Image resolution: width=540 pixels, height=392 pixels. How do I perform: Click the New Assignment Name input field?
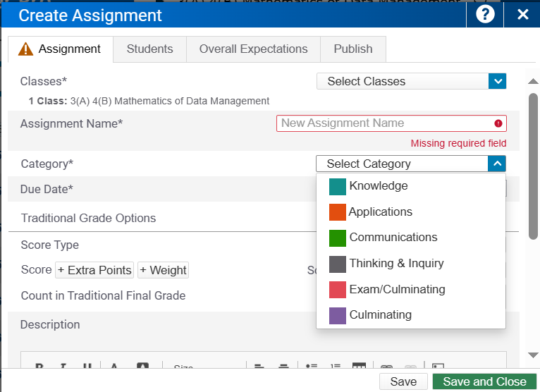click(384, 123)
